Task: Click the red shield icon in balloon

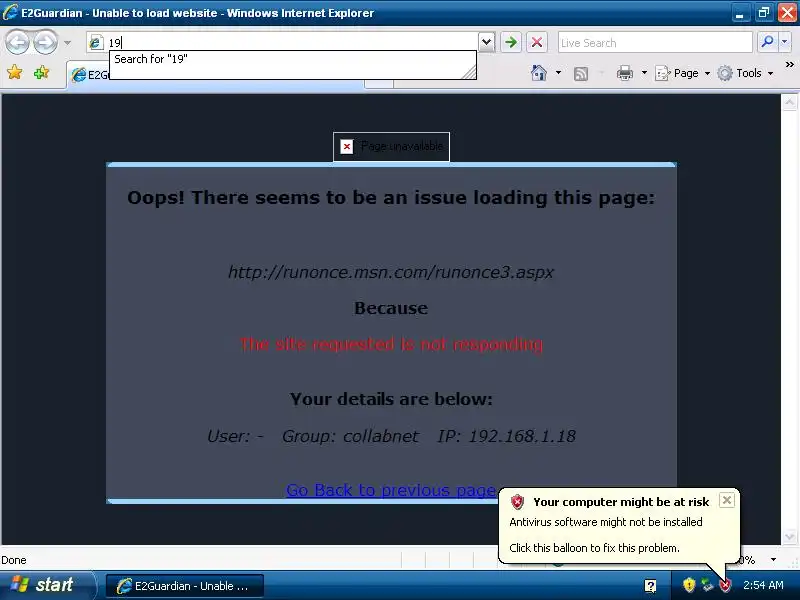Action: [517, 502]
